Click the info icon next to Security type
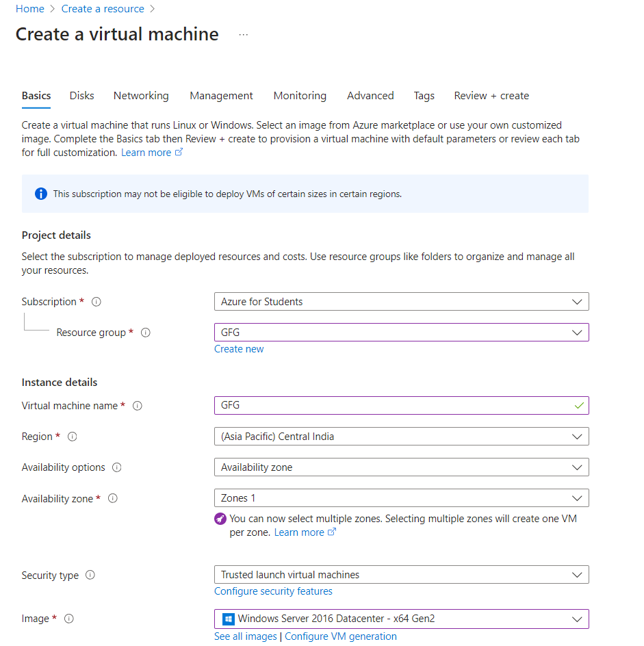 pyautogui.click(x=90, y=576)
